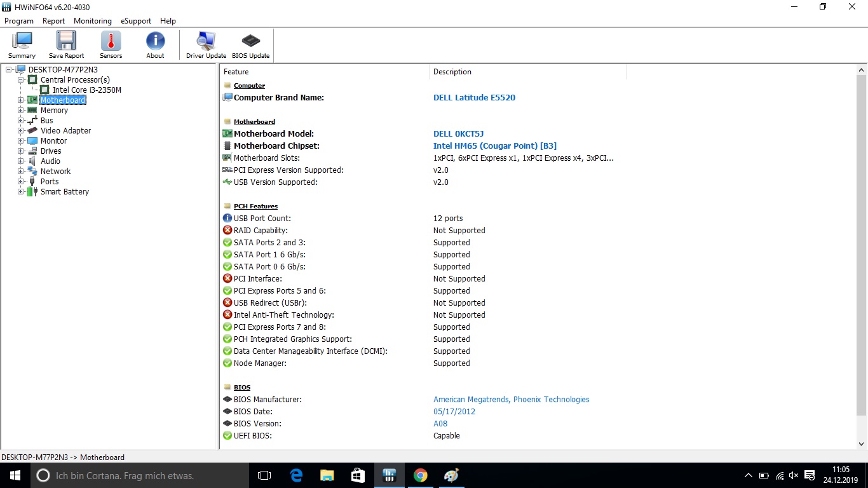
Task: Expand the Audio tree node
Action: [x=21, y=161]
